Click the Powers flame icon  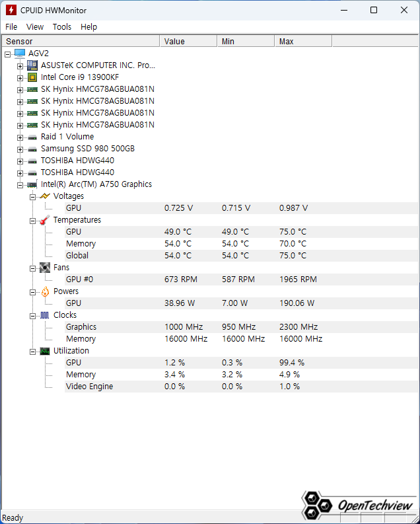pyautogui.click(x=45, y=291)
